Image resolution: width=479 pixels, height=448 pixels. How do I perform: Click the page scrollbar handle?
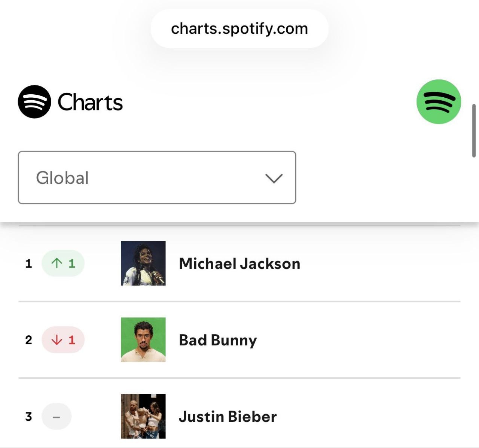click(x=474, y=131)
